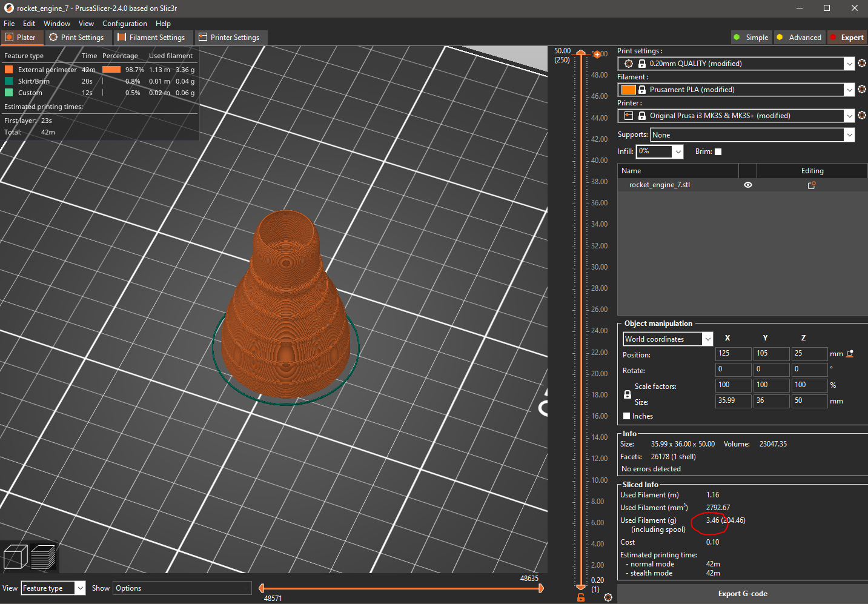The image size is (868, 604).
Task: Open filament settings gear beside Prusament PLA
Action: tap(862, 89)
